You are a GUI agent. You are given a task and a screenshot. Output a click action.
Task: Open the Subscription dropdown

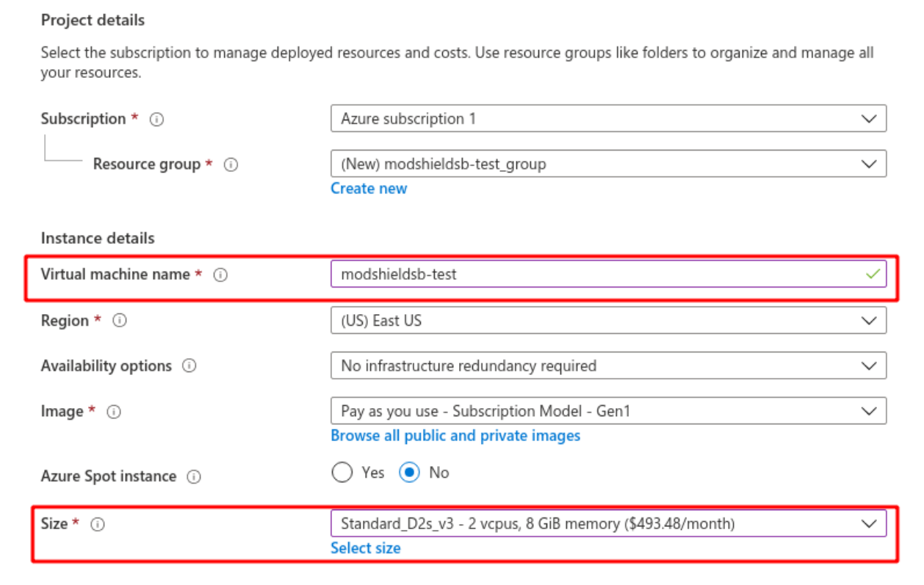point(608,119)
